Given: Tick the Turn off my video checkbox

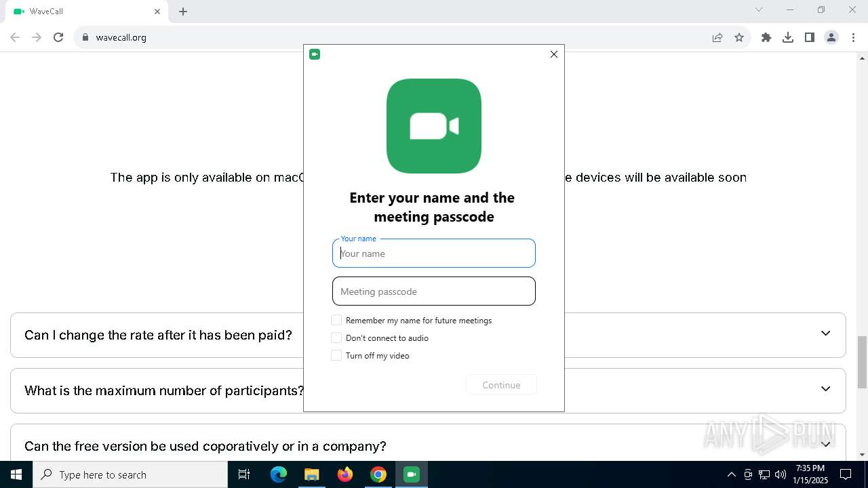Looking at the screenshot, I should click(x=336, y=355).
